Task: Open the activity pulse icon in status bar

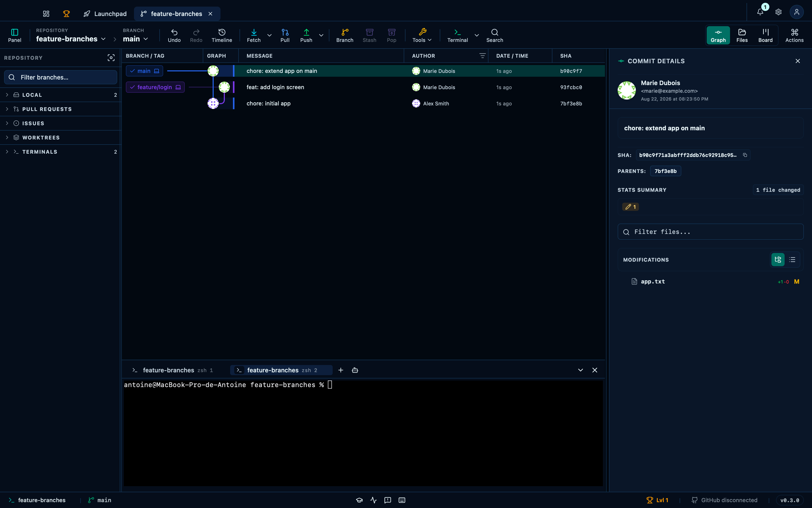Action: (374, 500)
